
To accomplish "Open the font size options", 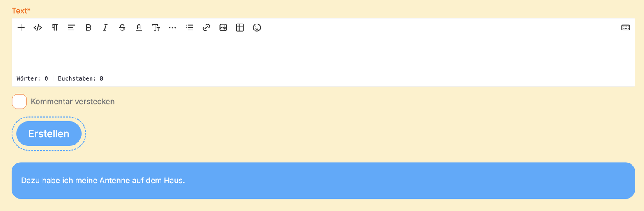I will [156, 28].
